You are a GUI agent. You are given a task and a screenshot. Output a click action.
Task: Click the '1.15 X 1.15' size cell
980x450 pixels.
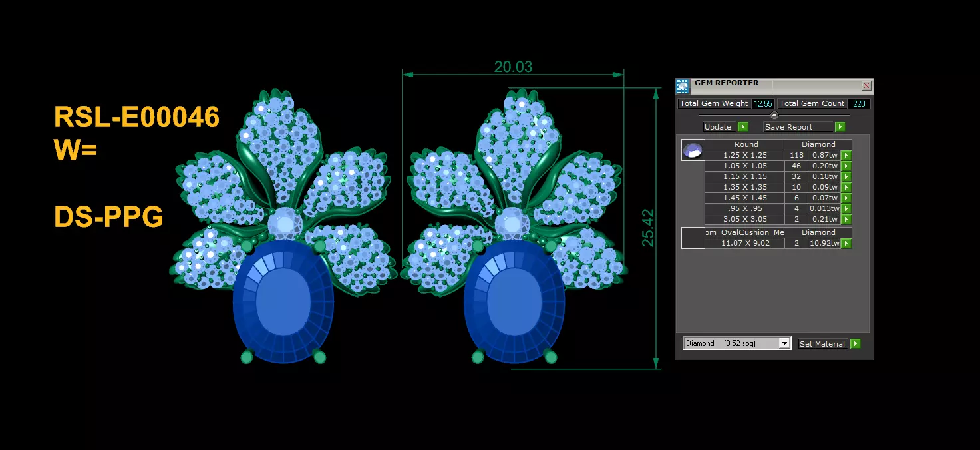[x=744, y=176]
